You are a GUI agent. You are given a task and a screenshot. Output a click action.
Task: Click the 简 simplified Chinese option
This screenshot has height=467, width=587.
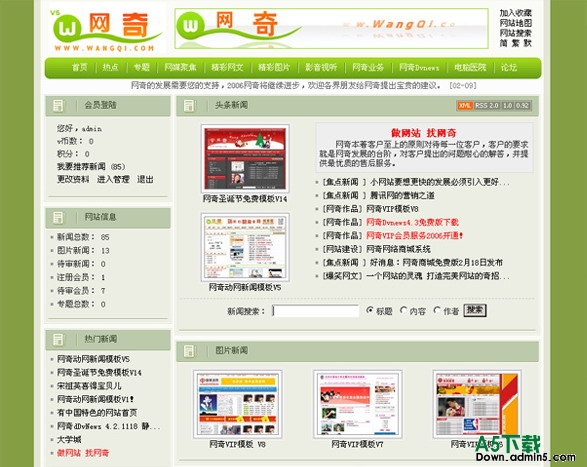[x=504, y=43]
